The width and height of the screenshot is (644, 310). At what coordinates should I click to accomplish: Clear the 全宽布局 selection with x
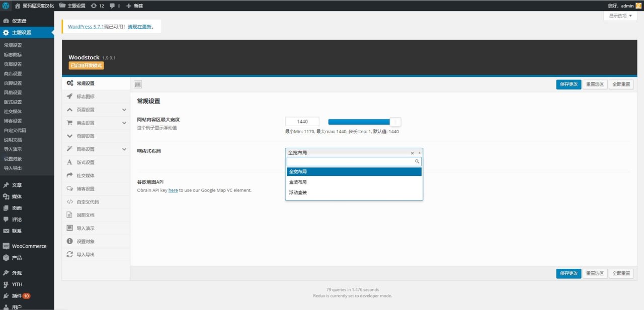click(x=412, y=153)
